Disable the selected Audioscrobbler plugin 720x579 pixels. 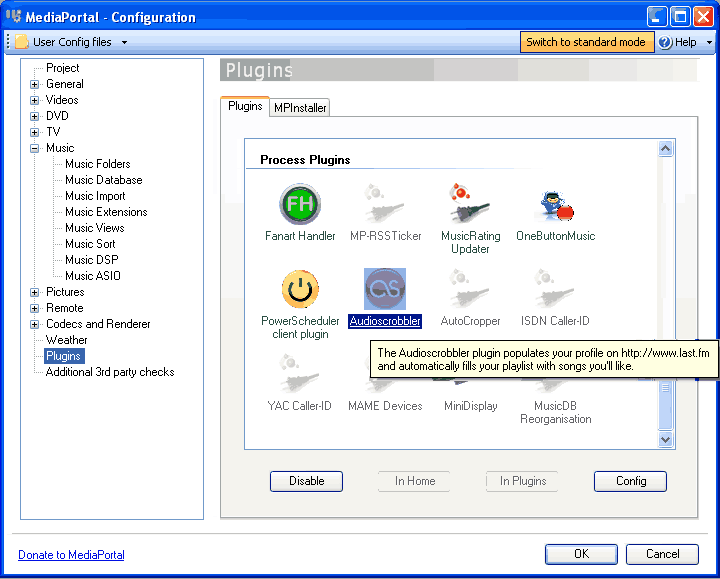[x=306, y=481]
